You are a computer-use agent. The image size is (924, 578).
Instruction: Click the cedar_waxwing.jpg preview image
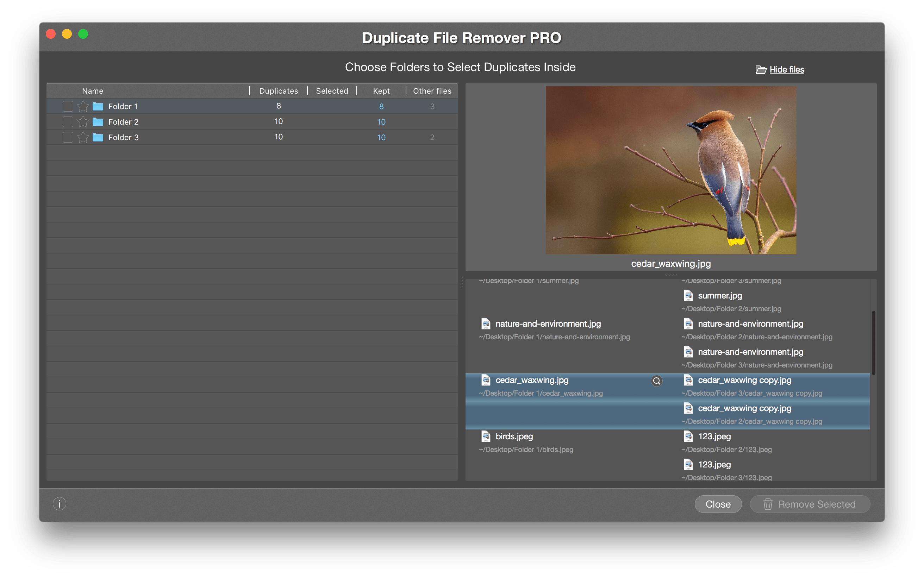(671, 171)
